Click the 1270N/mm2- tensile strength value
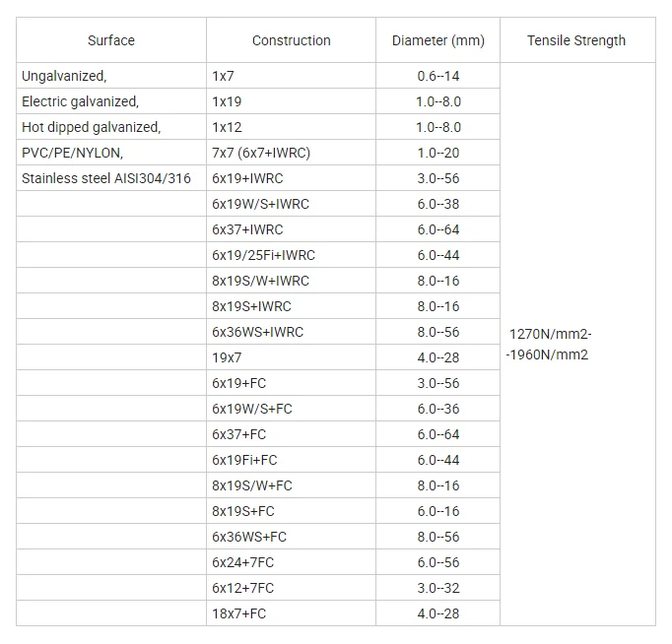The image size is (672, 644). pyautogui.click(x=550, y=334)
